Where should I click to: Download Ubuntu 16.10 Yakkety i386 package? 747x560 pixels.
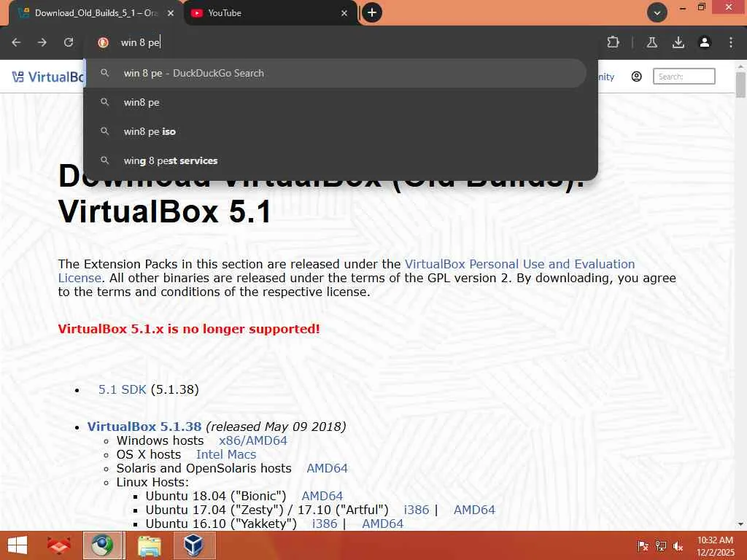pyautogui.click(x=325, y=524)
